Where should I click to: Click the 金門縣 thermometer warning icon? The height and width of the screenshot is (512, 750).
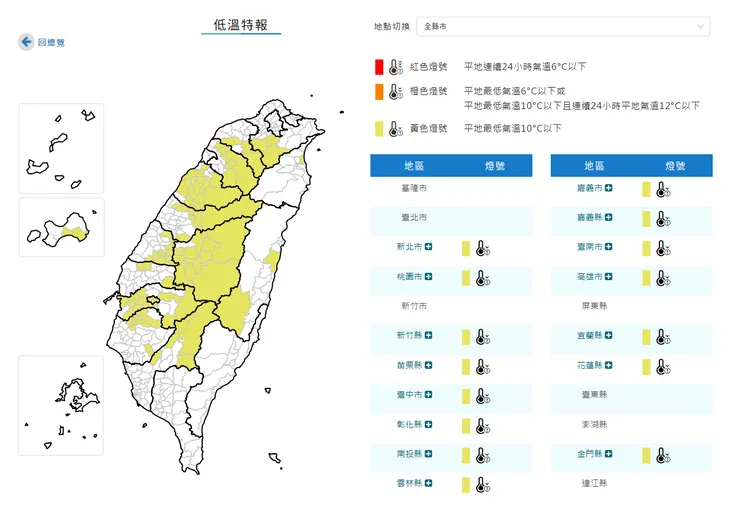pos(663,456)
